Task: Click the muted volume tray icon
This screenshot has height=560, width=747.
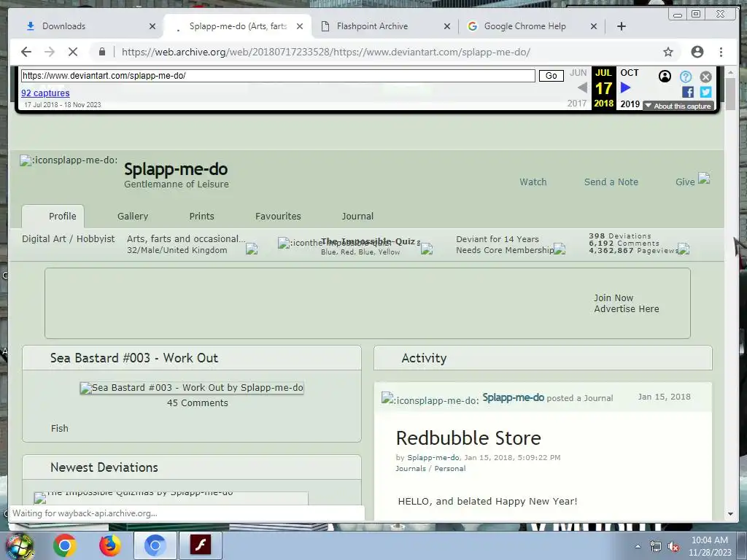Action: coord(673,547)
